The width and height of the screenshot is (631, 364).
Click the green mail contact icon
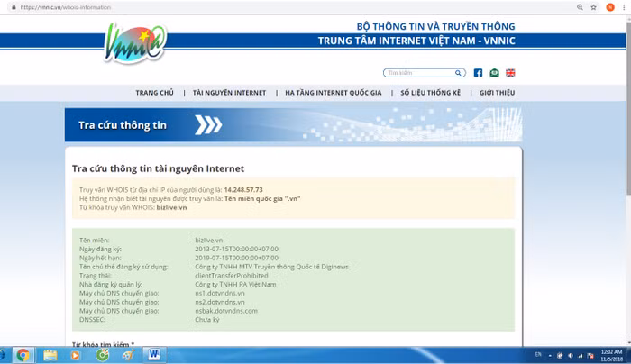(x=494, y=73)
